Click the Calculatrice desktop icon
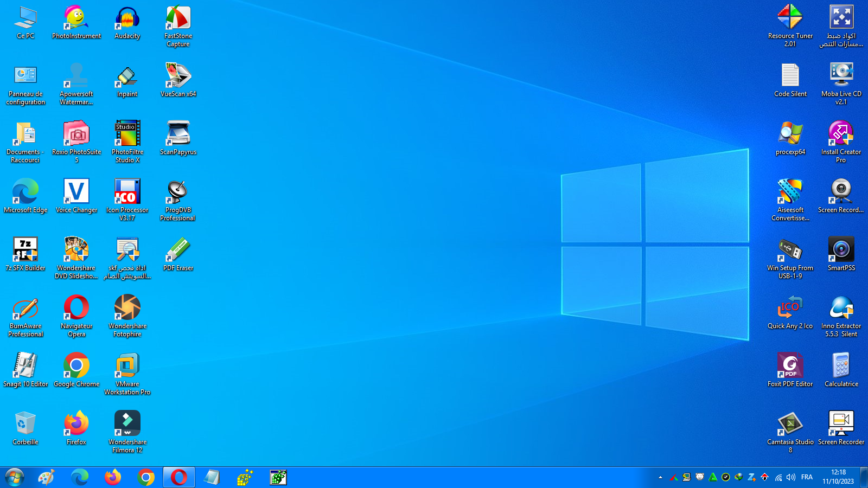The height and width of the screenshot is (488, 868). click(x=841, y=371)
